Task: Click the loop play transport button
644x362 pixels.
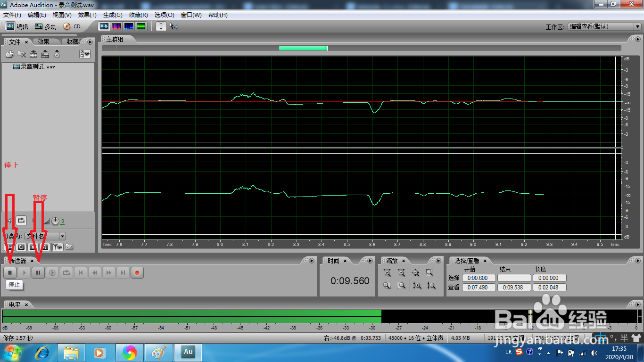Action: [66, 272]
